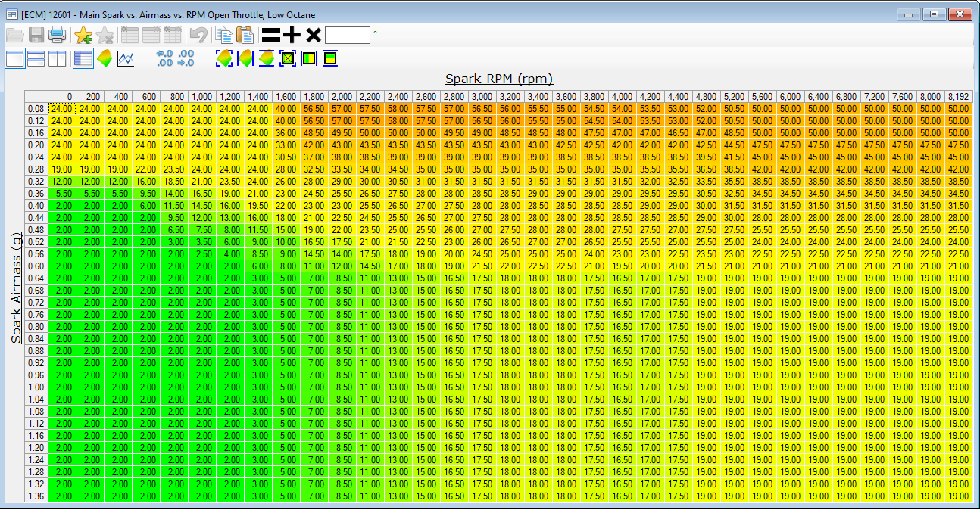Minimize the ECM 12601 table window

tap(909, 14)
